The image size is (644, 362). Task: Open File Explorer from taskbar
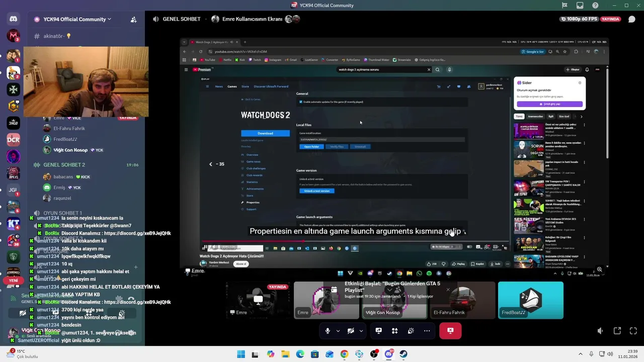point(285,354)
